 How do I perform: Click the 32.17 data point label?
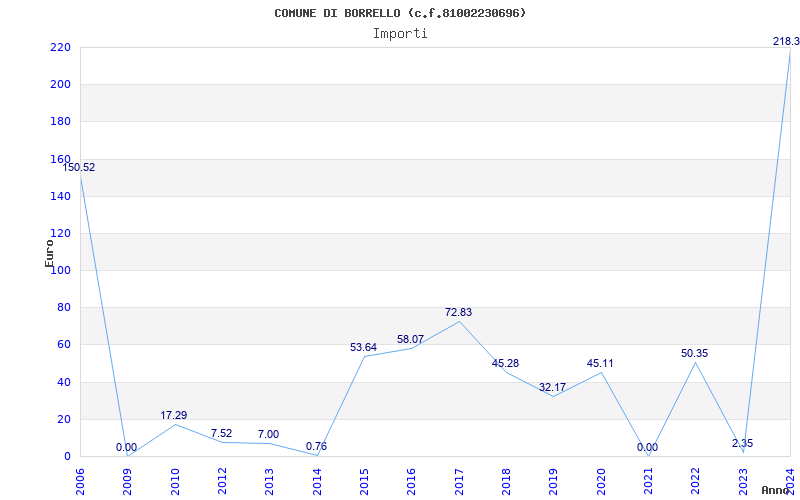pos(552,387)
